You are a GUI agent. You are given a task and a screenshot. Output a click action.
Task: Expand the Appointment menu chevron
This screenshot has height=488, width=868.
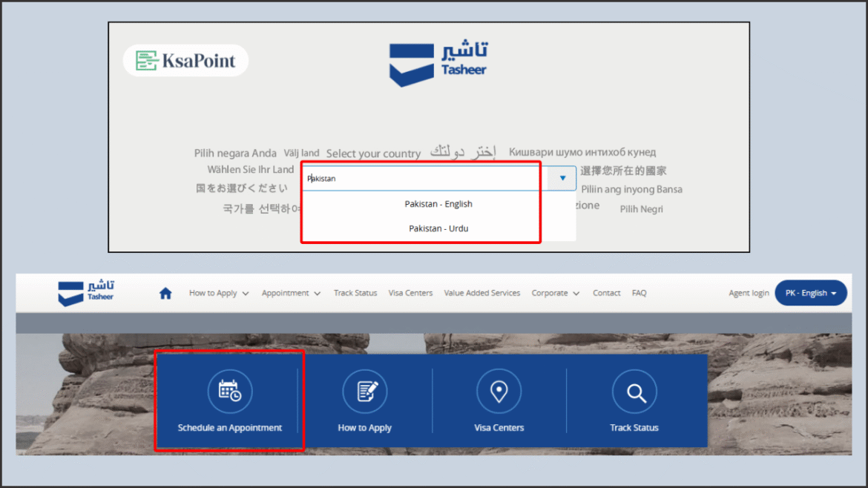click(318, 293)
